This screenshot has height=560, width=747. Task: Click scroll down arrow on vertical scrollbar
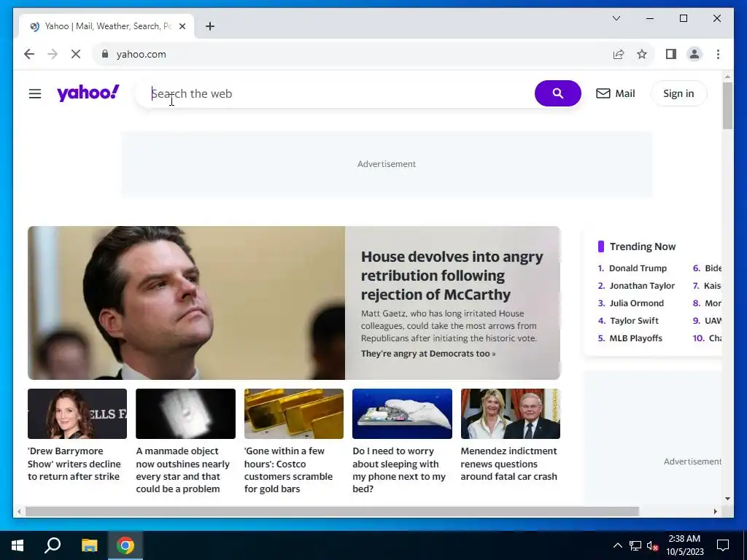coord(727,499)
